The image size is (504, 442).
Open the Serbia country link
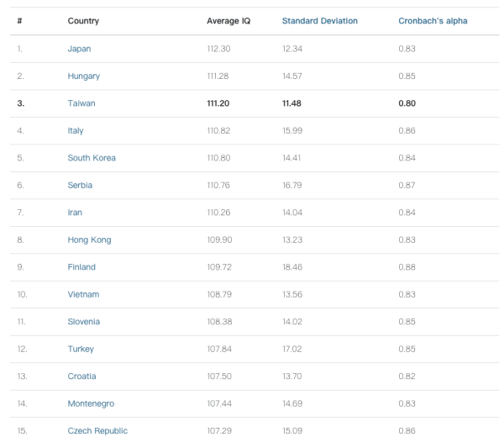click(80, 185)
